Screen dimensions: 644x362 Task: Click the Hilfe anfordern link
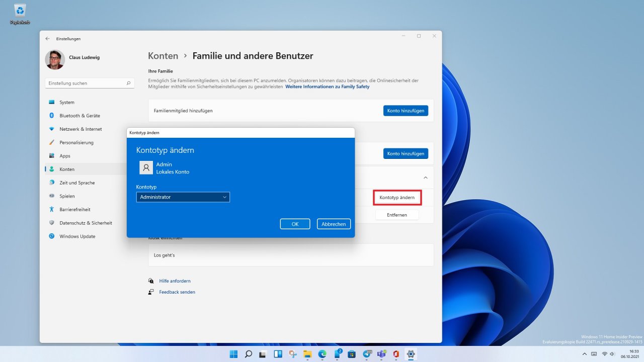point(175,281)
